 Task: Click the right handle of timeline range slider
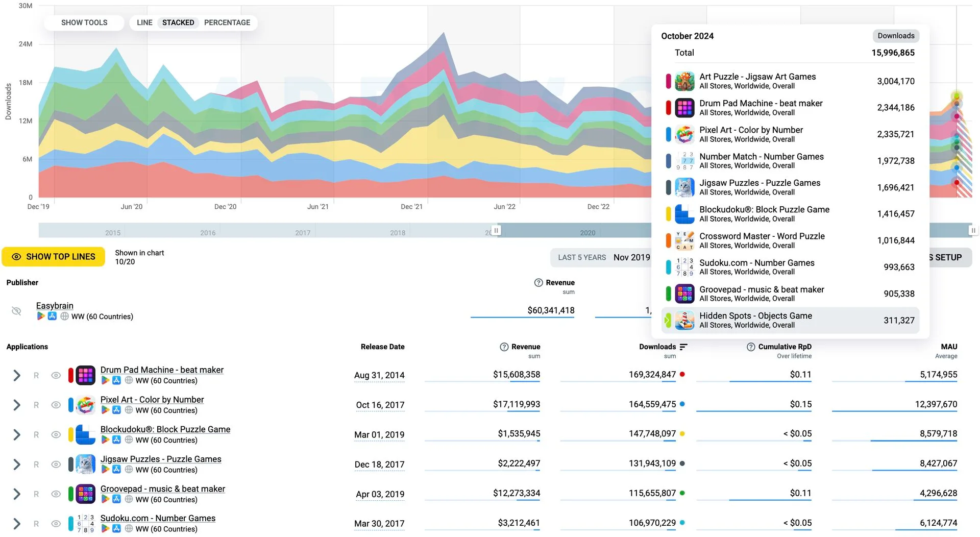coord(973,230)
